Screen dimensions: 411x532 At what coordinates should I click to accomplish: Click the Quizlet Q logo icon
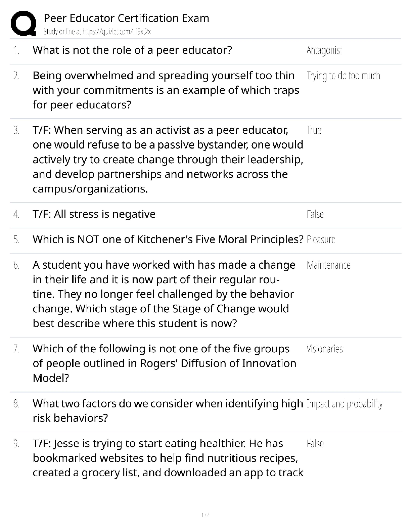[x=24, y=23]
